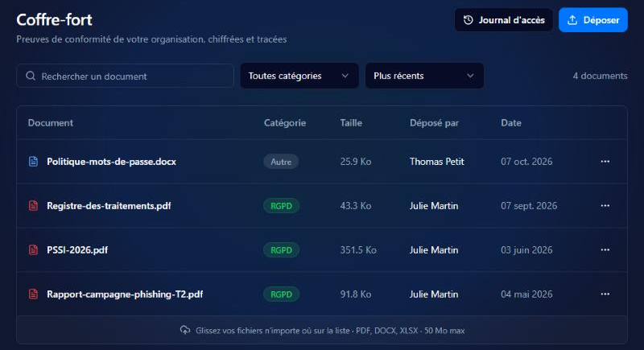Open Politique-mots-de-passe.docx file name
Viewport: 644px width, 350px height.
point(111,162)
